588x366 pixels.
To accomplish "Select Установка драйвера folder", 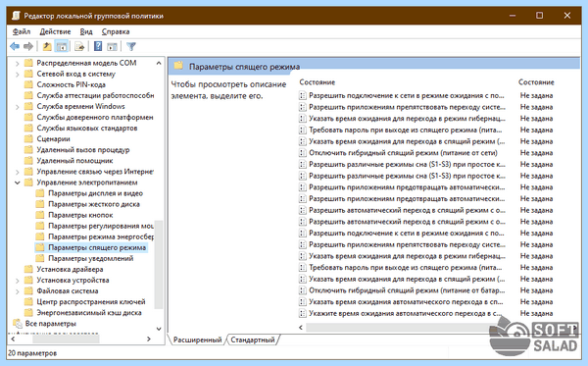I will 70,270.
